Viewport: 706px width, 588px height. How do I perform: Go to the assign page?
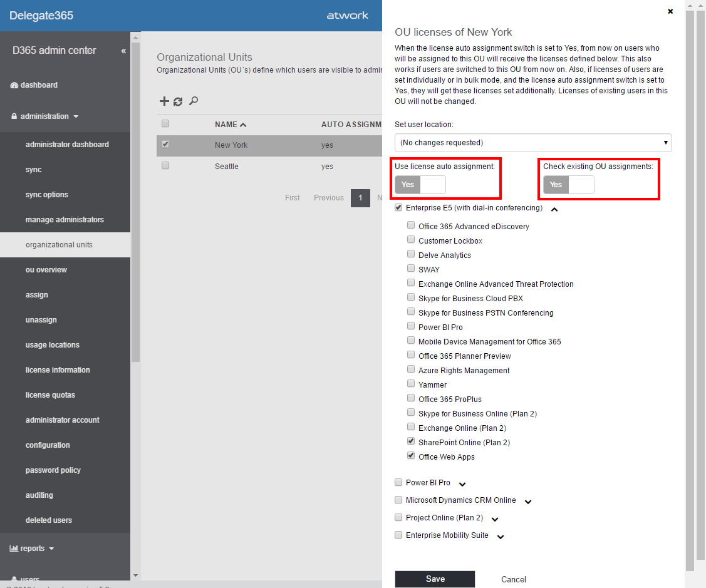point(36,295)
